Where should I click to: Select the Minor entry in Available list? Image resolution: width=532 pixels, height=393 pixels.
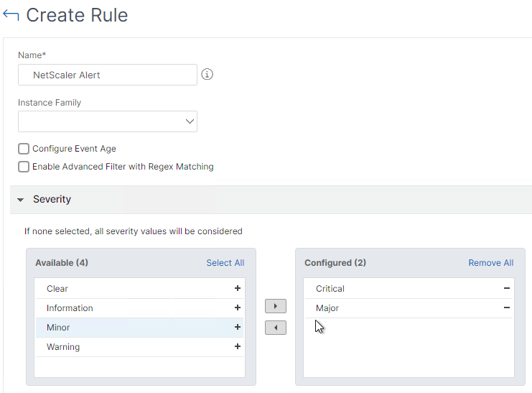click(x=139, y=328)
